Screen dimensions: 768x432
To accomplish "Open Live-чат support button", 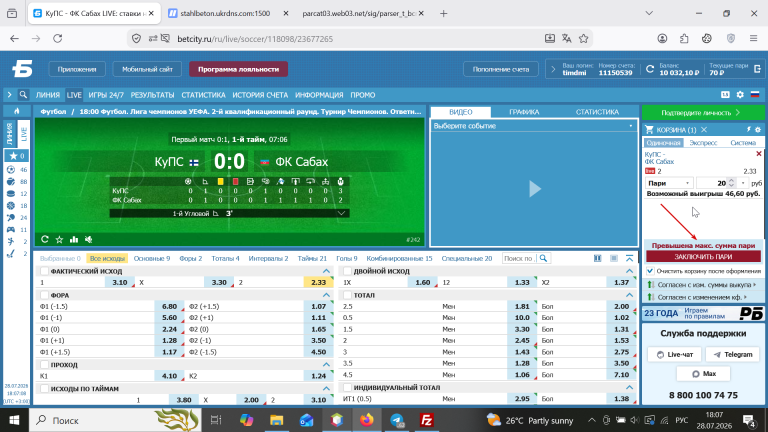I will [674, 354].
